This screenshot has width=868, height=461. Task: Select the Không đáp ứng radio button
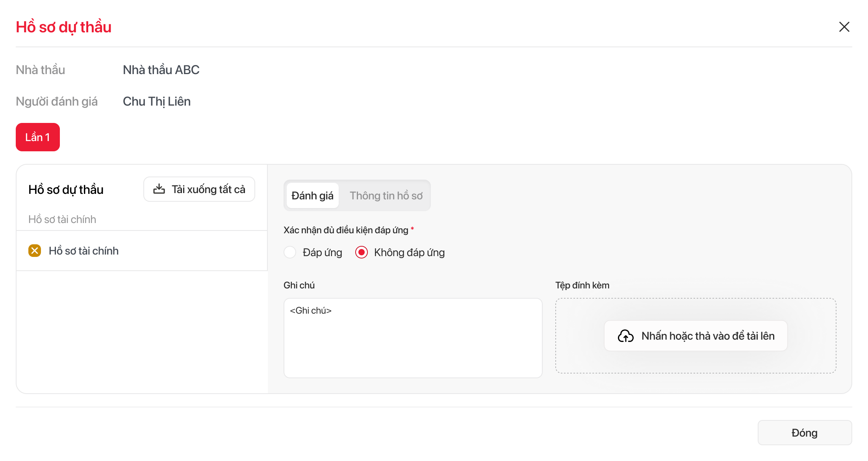[362, 252]
